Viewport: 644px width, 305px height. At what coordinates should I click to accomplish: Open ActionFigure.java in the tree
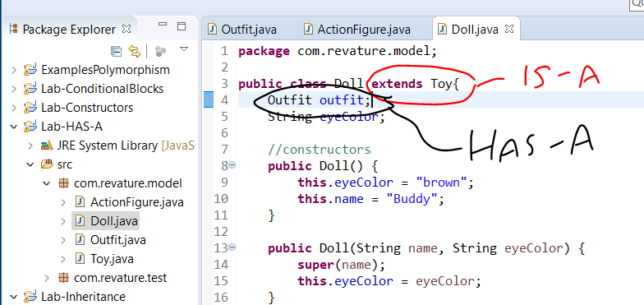pyautogui.click(x=136, y=202)
